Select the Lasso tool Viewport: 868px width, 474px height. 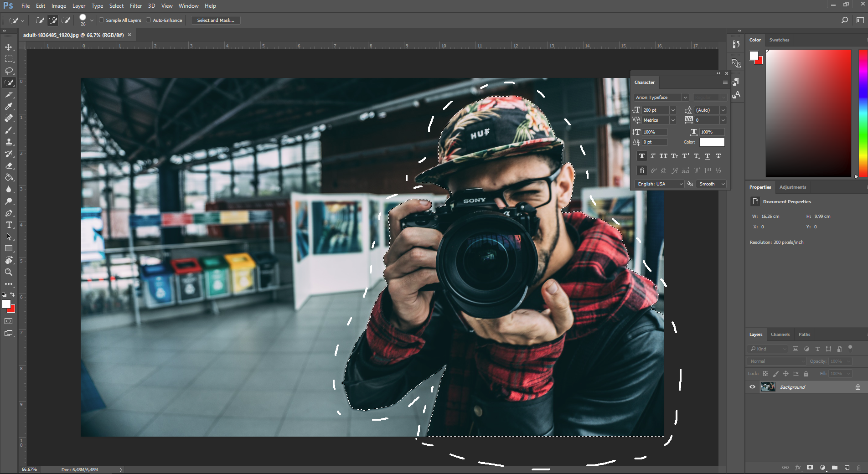(9, 71)
